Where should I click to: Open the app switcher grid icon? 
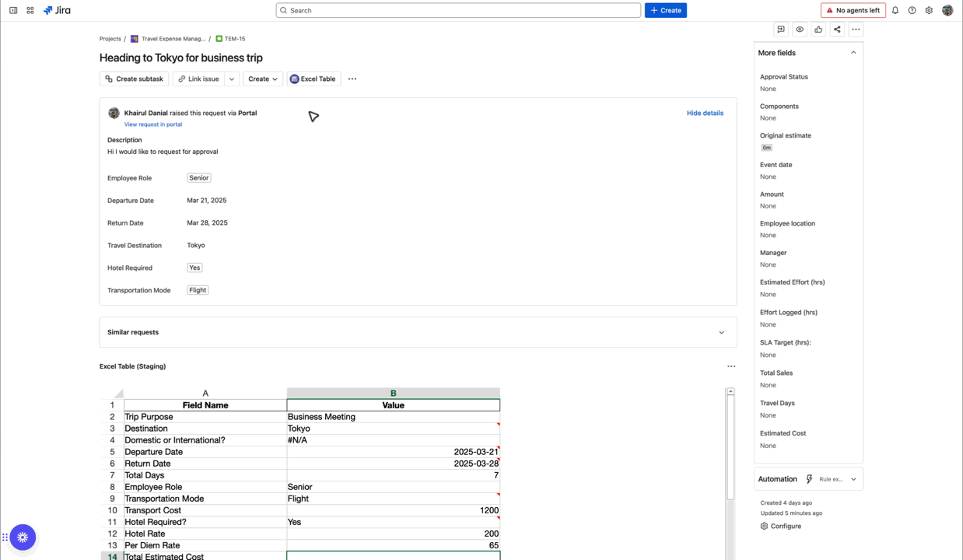point(30,10)
